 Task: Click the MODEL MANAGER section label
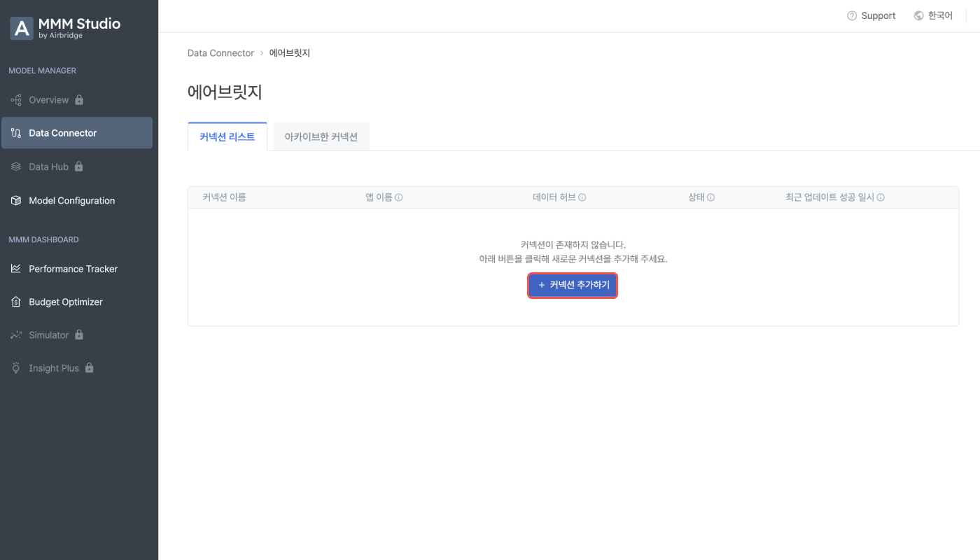(x=42, y=71)
